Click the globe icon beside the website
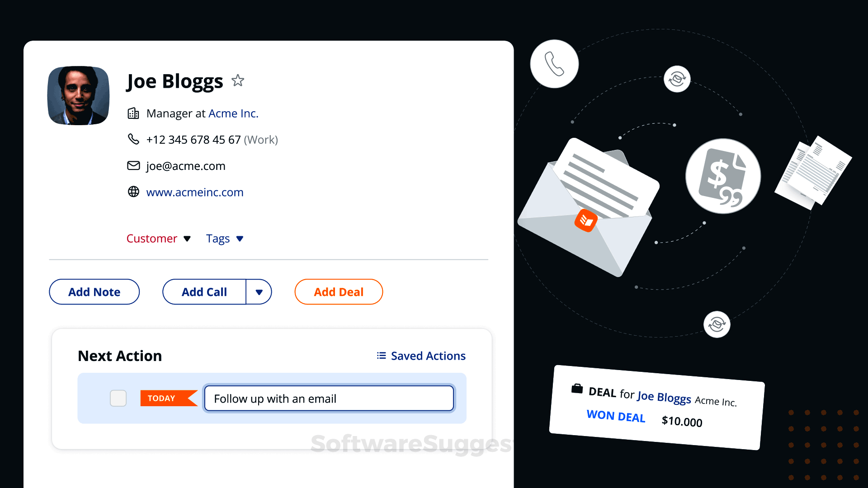Image resolution: width=868 pixels, height=488 pixels. point(133,192)
